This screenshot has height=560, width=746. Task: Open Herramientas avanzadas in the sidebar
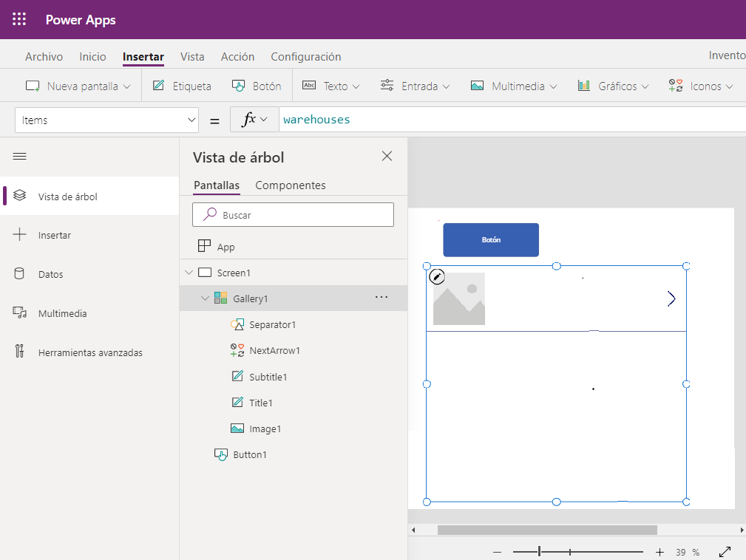coord(89,352)
